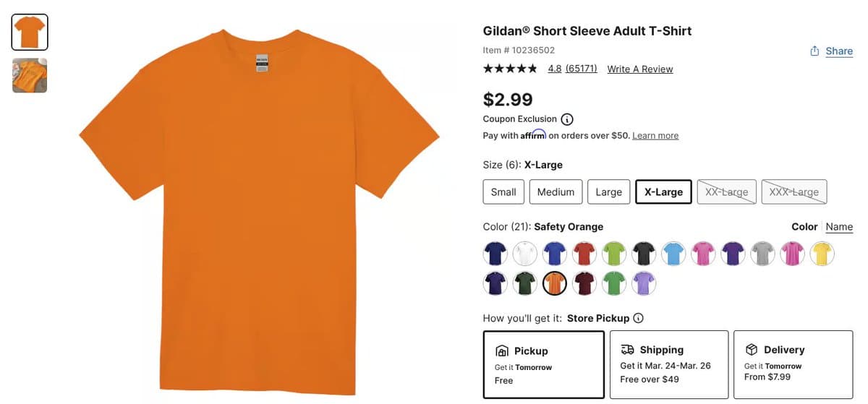Viewport: 868px width, 404px height.
Task: Click the Share icon
Action: 814,51
